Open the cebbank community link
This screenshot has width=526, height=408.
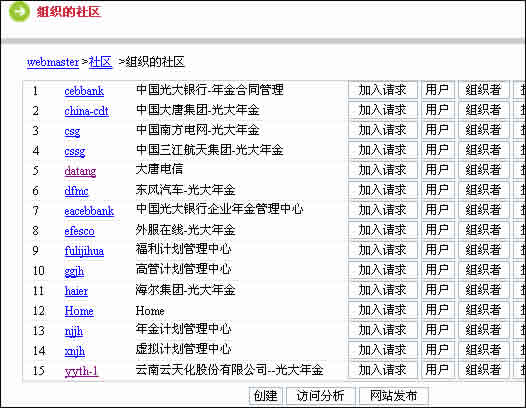84,91
